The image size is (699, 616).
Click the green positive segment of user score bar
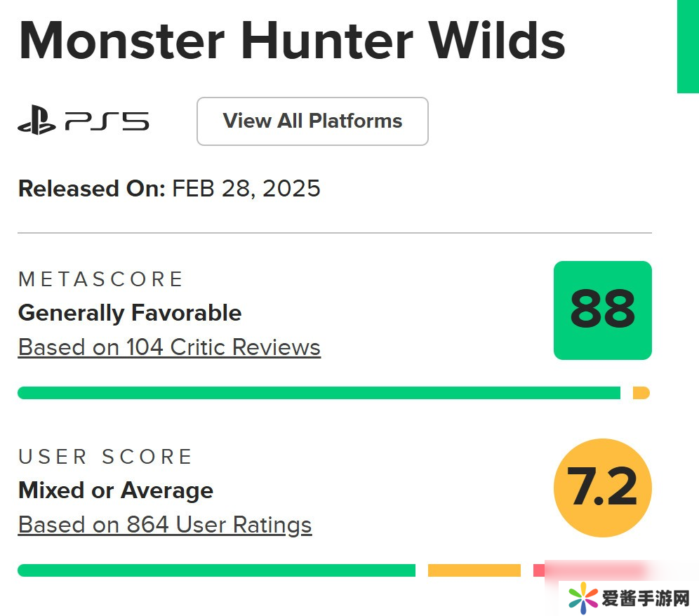pyautogui.click(x=216, y=570)
